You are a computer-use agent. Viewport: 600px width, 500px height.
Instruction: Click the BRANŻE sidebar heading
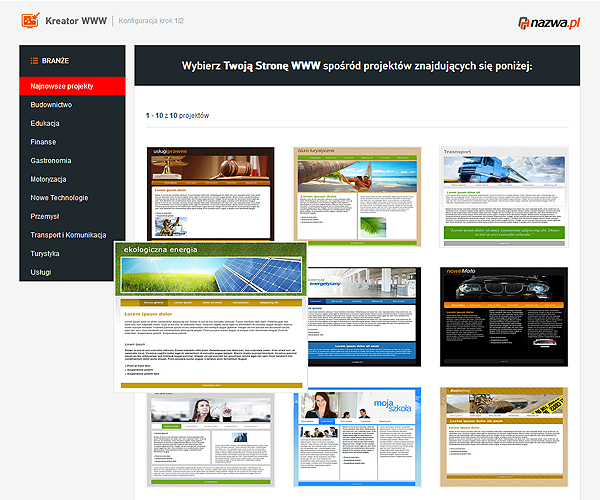(55, 61)
